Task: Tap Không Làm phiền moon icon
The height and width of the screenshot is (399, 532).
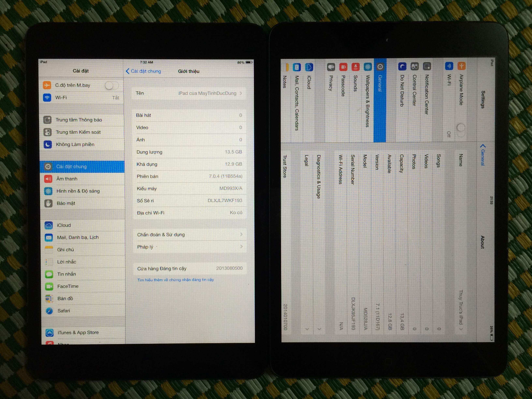Action: (x=48, y=144)
